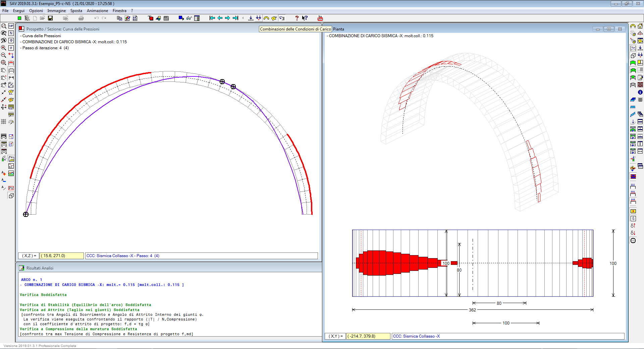
Task: Click the zoom out magnifier icon
Action: click(x=4, y=55)
